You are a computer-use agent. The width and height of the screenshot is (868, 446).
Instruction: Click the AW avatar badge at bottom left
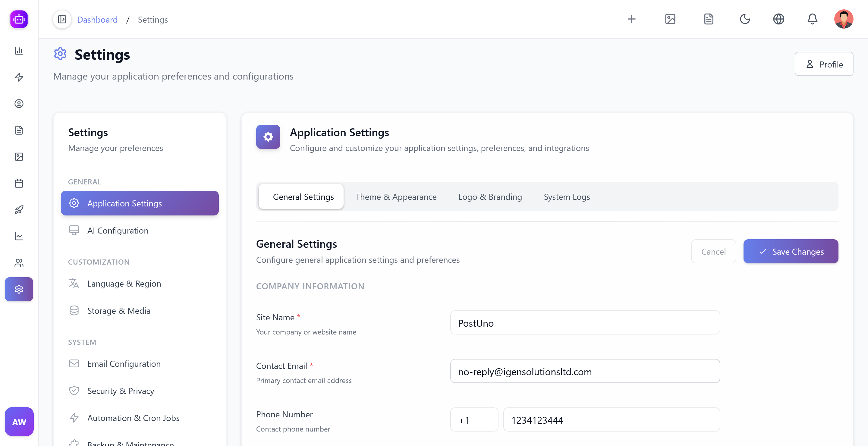pyautogui.click(x=19, y=421)
